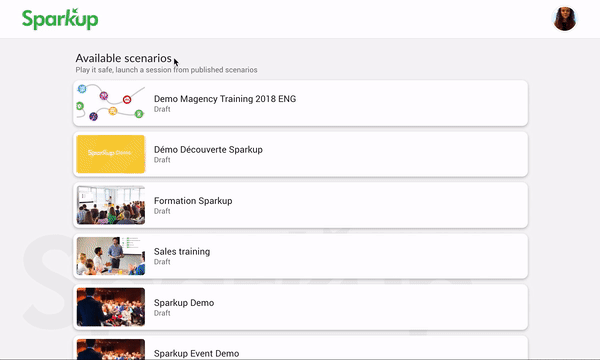Open the Formation Sparkup thumbnail image
Screen dimensions: 600x360
pyautogui.click(x=111, y=205)
